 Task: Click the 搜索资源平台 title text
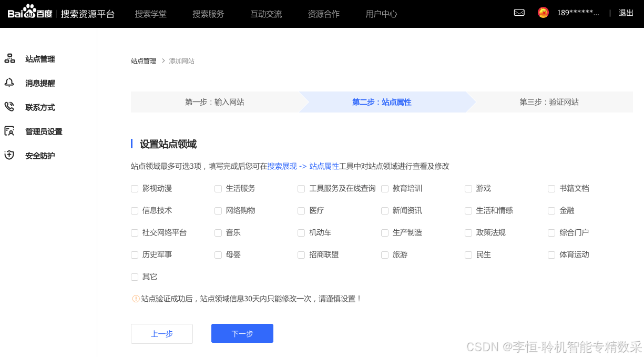(x=88, y=14)
